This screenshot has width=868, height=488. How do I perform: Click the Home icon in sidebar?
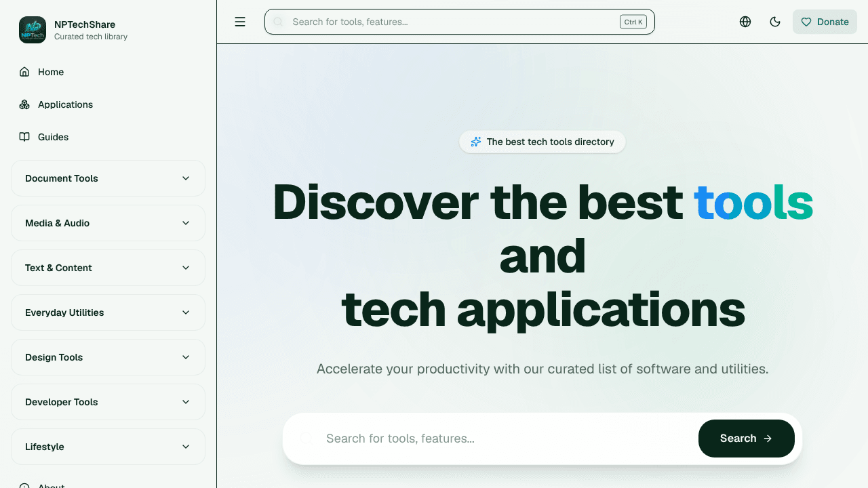coord(24,72)
